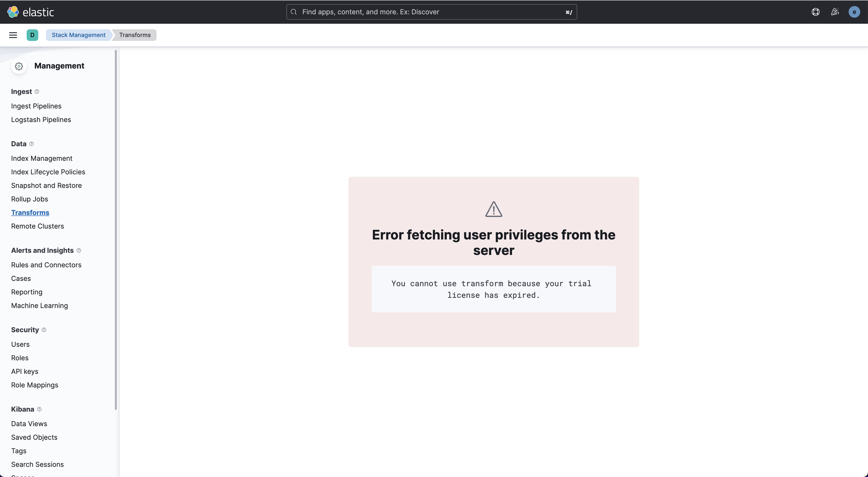Viewport: 868px width, 477px height.
Task: Focus the Find apps search field
Action: coord(431,12)
